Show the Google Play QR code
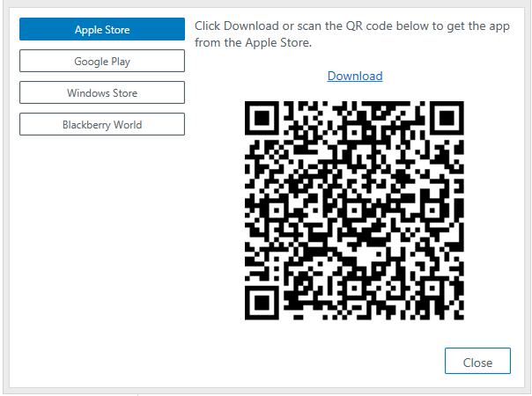 point(102,61)
